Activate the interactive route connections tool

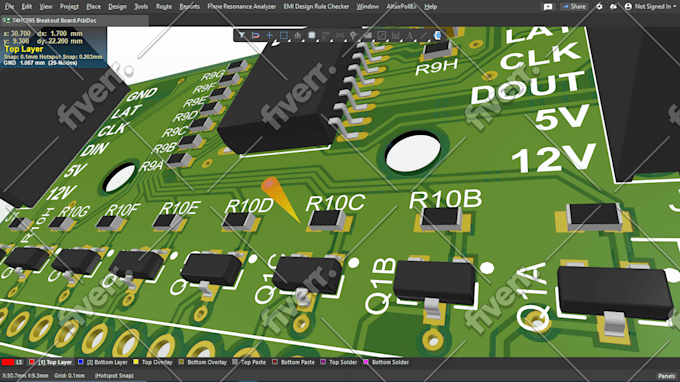tap(326, 36)
